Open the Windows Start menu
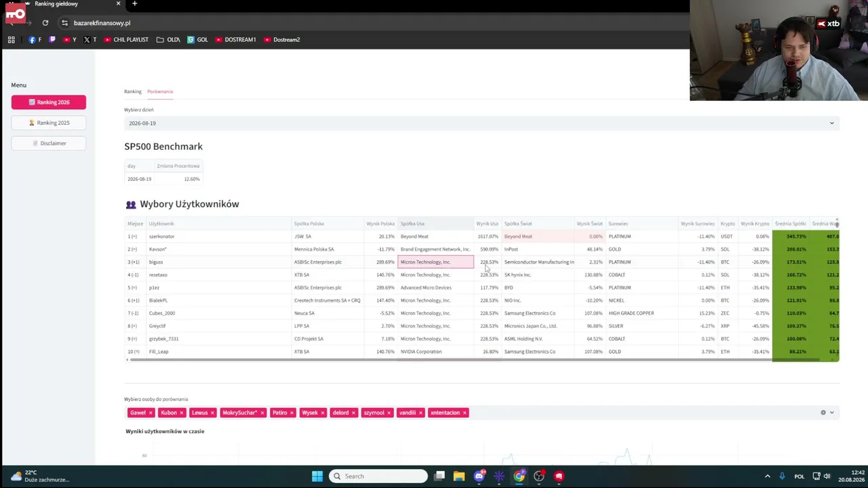This screenshot has height=488, width=868. click(x=317, y=476)
